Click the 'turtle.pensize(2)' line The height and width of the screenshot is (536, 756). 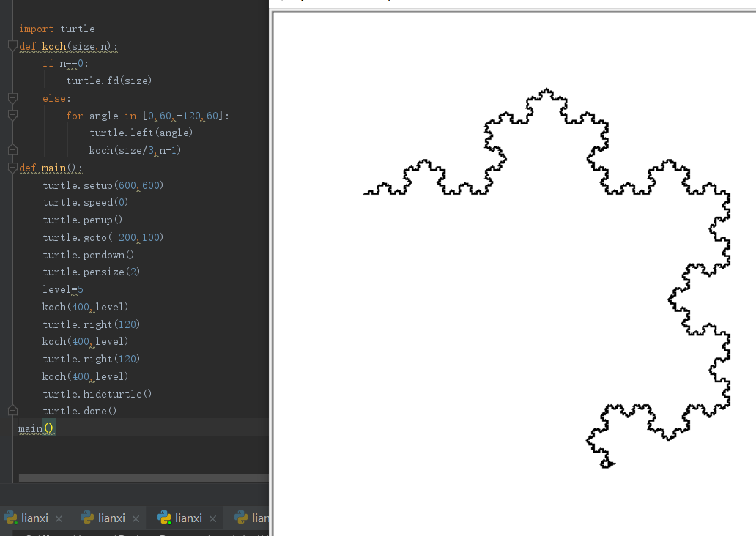click(91, 272)
